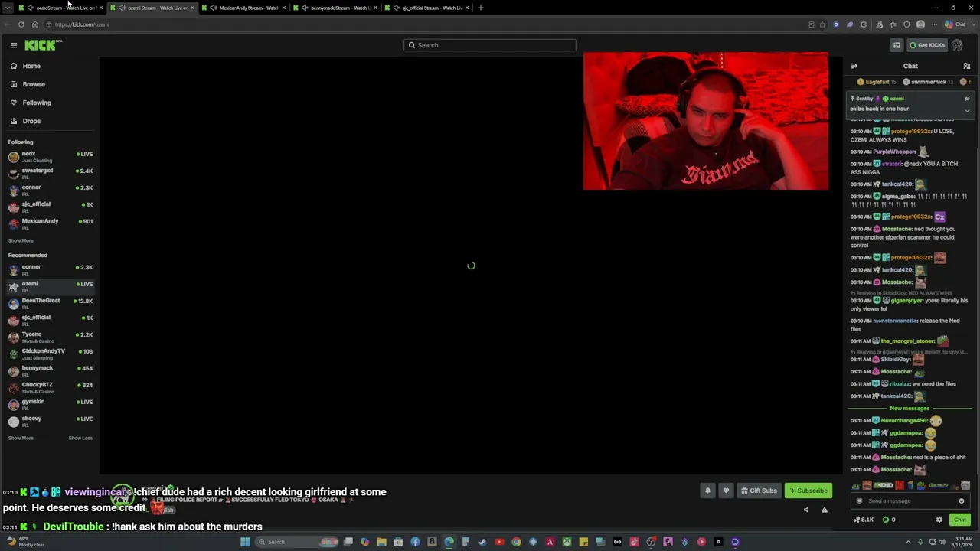Screen dimensions: 980x551
Task: Open nedx channel in Following list
Action: point(50,156)
